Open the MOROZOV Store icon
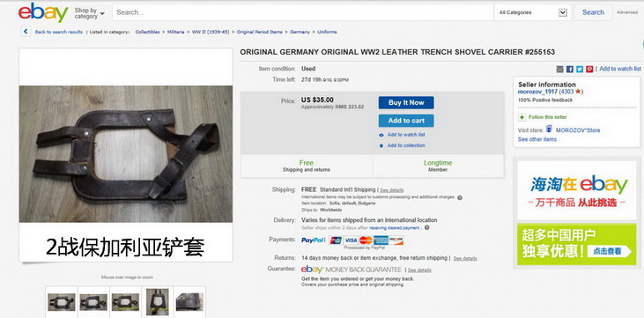Screen dimensions: 644x318 tap(549, 129)
